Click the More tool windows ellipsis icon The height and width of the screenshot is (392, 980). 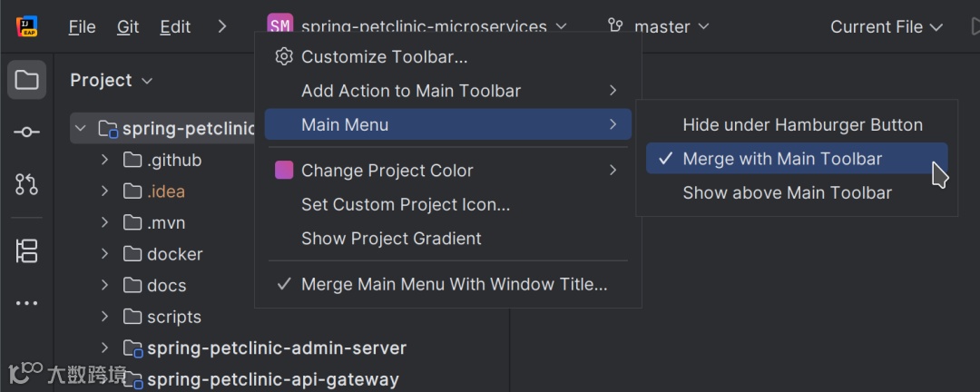point(26,303)
